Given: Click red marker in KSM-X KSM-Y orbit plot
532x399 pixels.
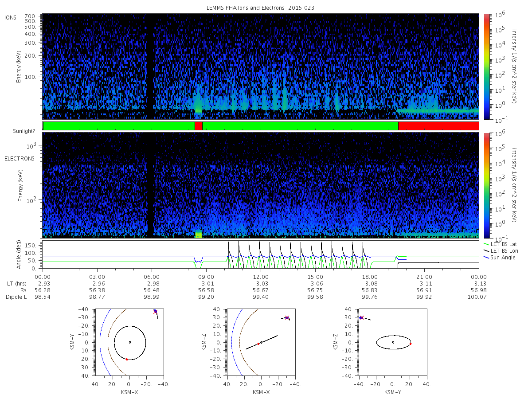Looking at the screenshot, I should (x=127, y=359).
